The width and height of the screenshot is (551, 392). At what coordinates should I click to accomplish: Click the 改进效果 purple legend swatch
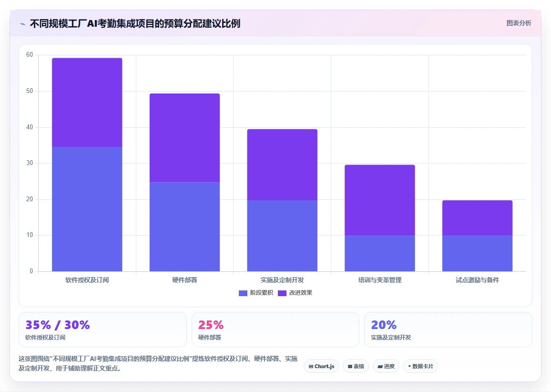click(x=282, y=293)
